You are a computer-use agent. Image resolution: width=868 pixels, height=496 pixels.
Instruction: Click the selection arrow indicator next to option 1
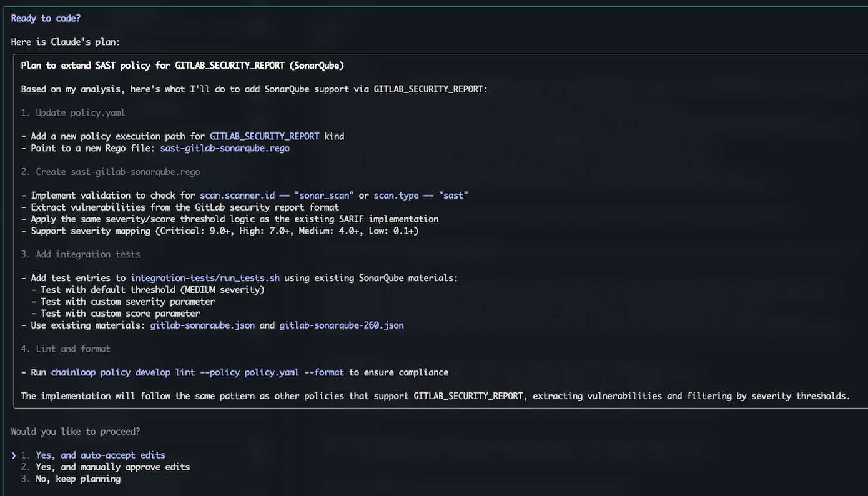pos(14,455)
